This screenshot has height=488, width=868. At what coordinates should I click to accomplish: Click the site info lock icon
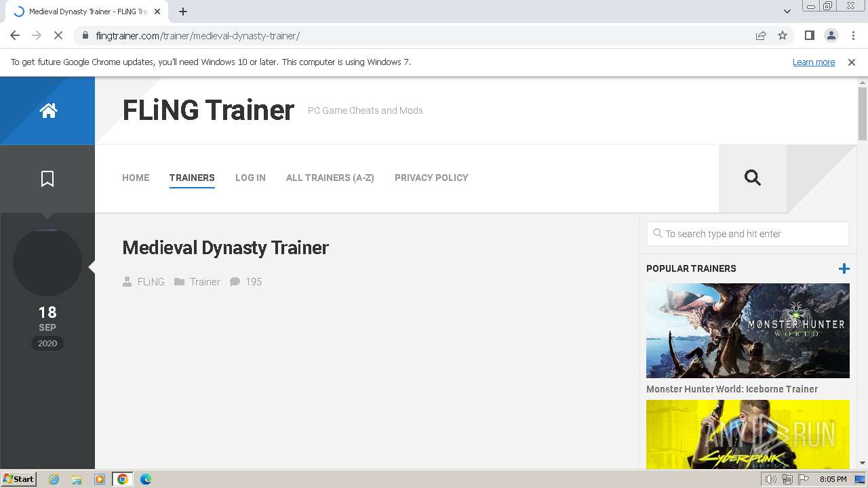[85, 35]
